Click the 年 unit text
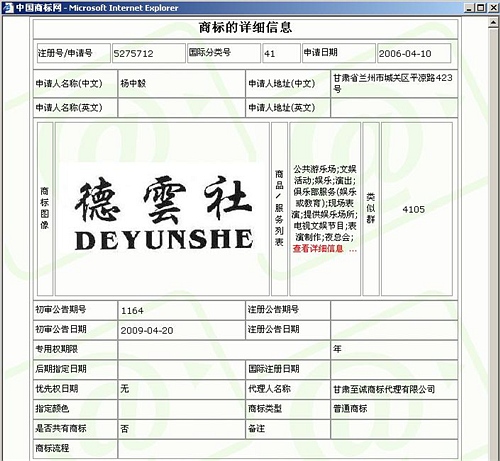The width and height of the screenshot is (500, 461). point(337,349)
